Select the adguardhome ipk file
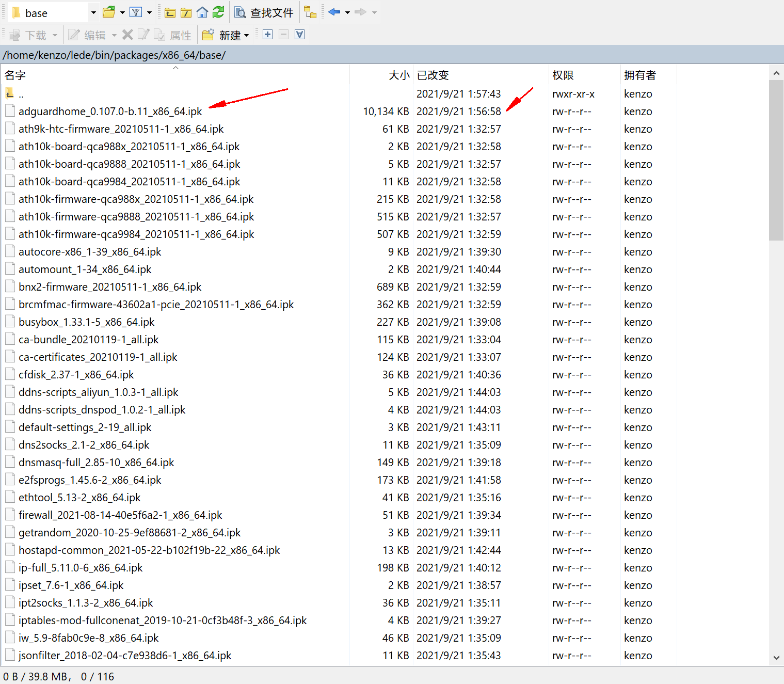 [x=110, y=111]
